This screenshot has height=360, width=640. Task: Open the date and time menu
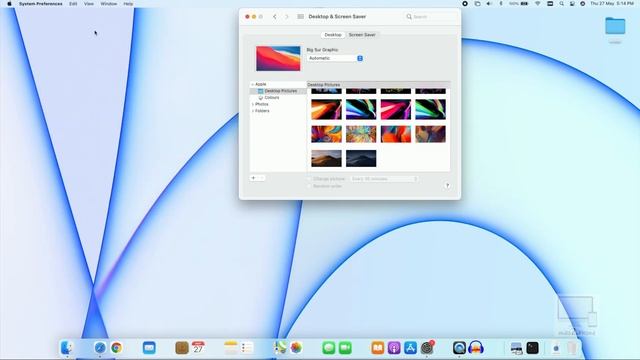[x=612, y=4]
